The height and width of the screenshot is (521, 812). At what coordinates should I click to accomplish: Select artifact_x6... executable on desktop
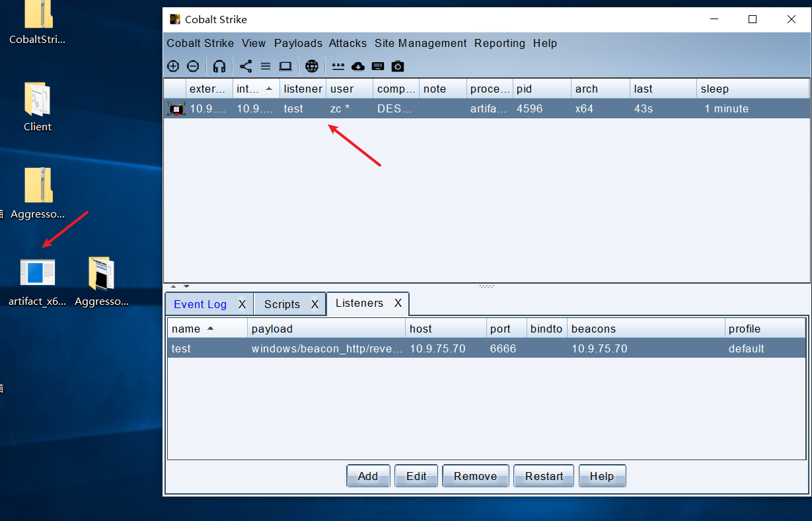(x=38, y=282)
